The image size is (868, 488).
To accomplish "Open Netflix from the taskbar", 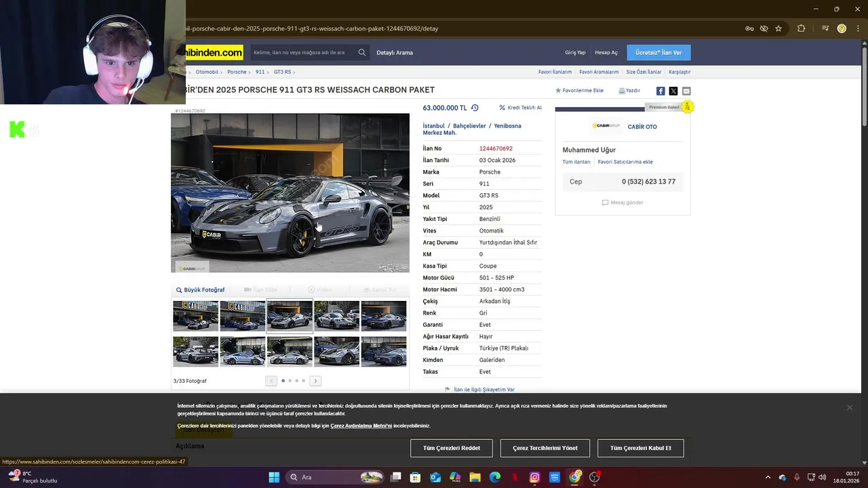I will click(x=515, y=477).
